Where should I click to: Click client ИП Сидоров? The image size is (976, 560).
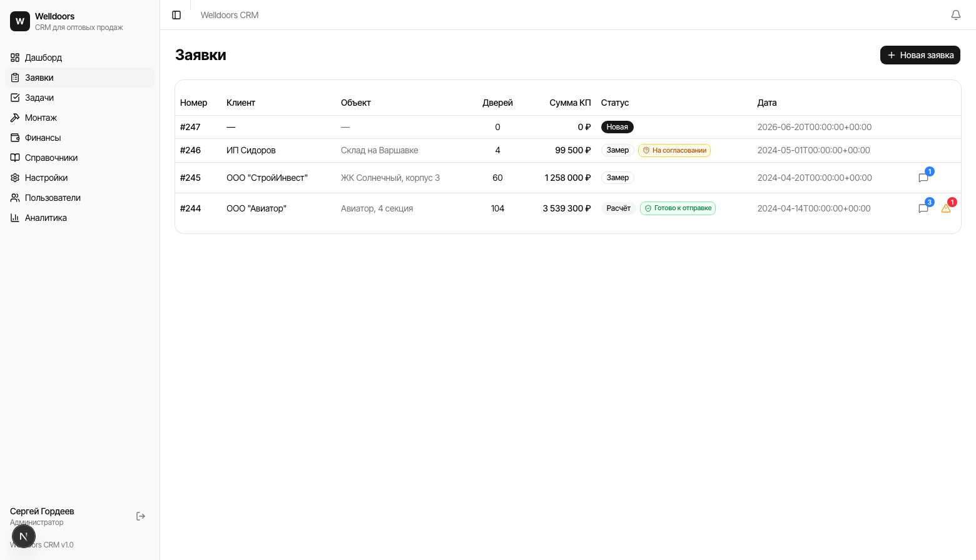point(251,150)
